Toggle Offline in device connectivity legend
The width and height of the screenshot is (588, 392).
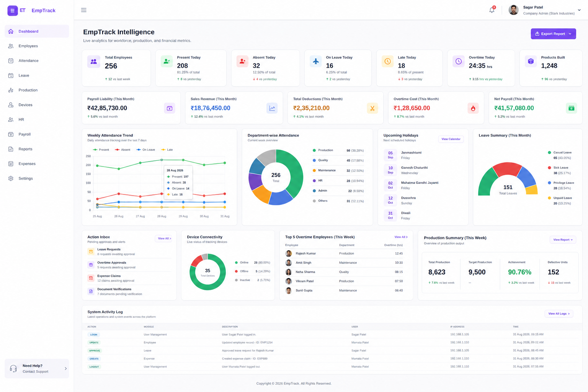click(242, 271)
